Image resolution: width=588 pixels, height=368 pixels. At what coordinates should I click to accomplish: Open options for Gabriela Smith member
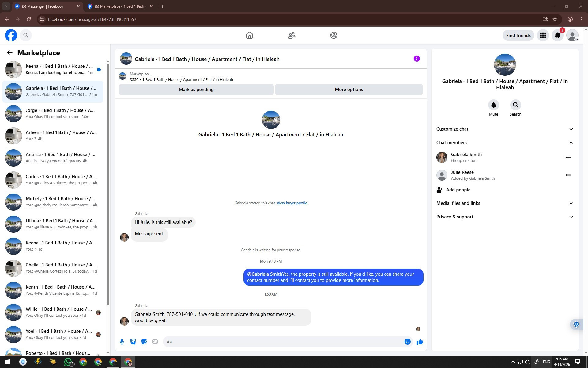click(x=568, y=157)
